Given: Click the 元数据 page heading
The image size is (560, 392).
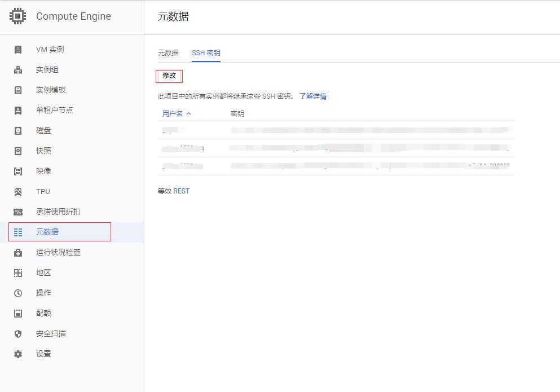Looking at the screenshot, I should pos(173,16).
